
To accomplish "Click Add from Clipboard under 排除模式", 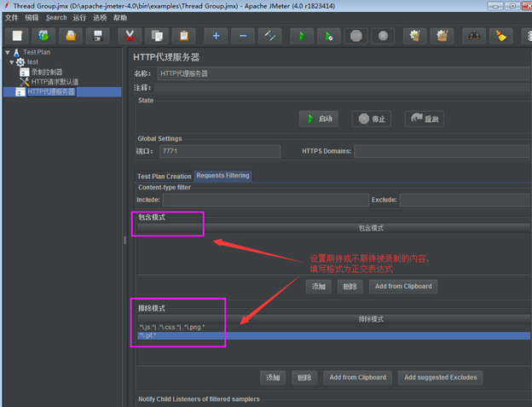I will (x=358, y=377).
